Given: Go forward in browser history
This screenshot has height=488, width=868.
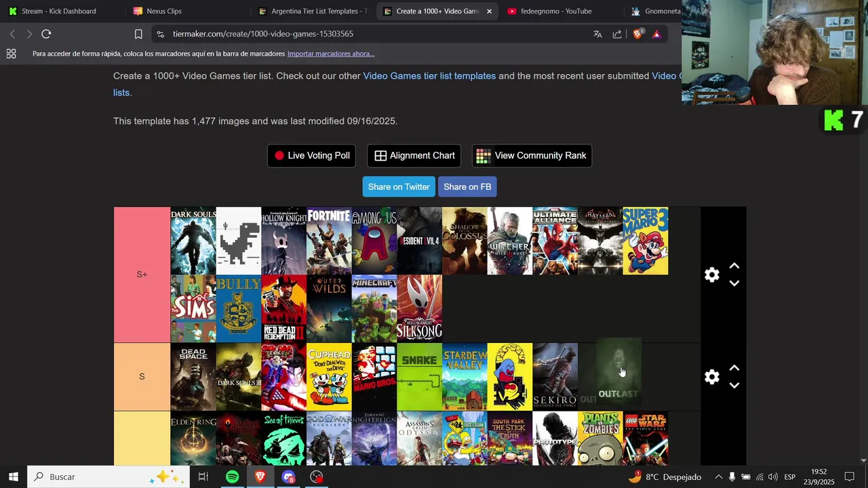Looking at the screenshot, I should (29, 34).
